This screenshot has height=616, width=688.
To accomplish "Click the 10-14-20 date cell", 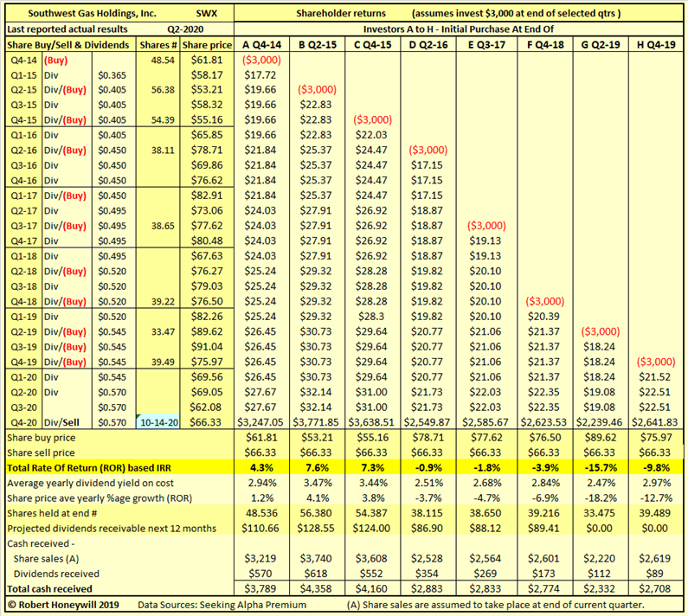I will 159,422.
